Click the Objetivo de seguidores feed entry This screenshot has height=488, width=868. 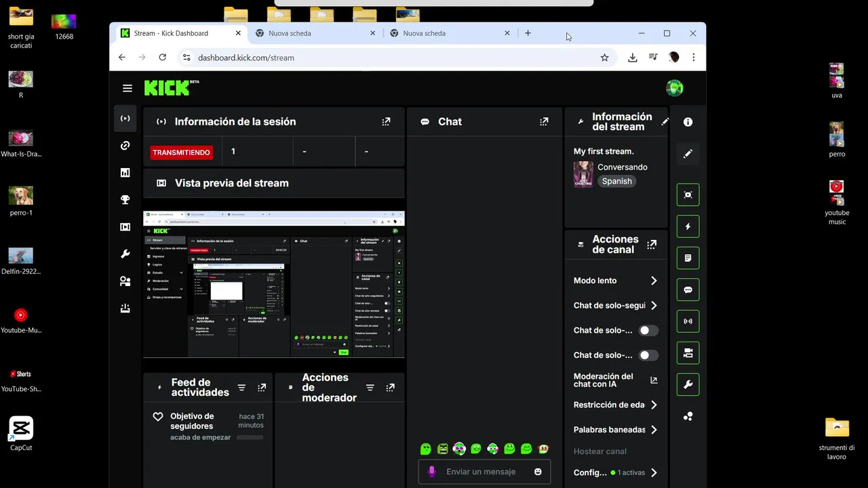pos(207,426)
